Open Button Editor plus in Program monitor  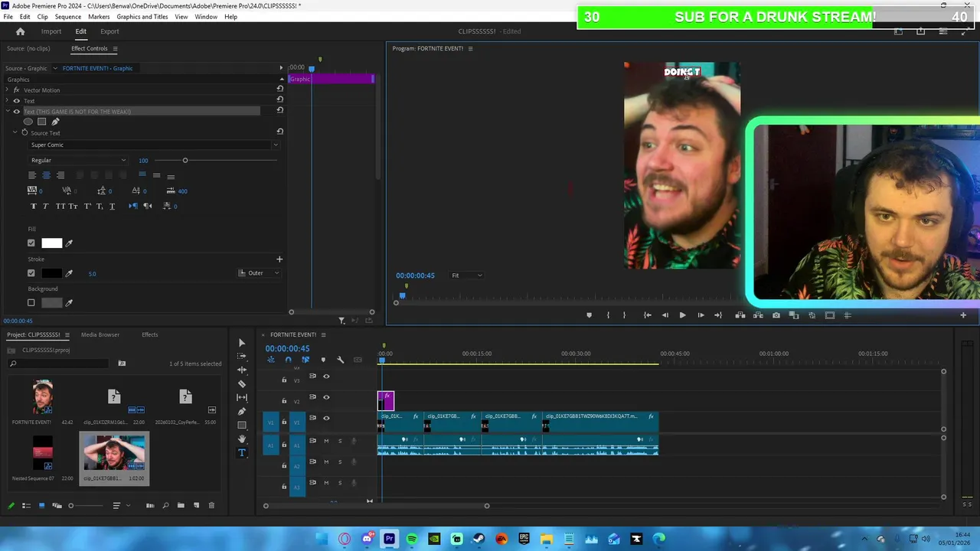[963, 315]
